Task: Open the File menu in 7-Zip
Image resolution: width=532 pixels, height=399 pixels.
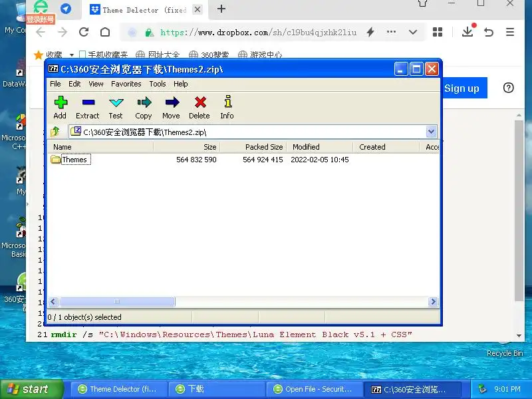Action: click(x=55, y=84)
